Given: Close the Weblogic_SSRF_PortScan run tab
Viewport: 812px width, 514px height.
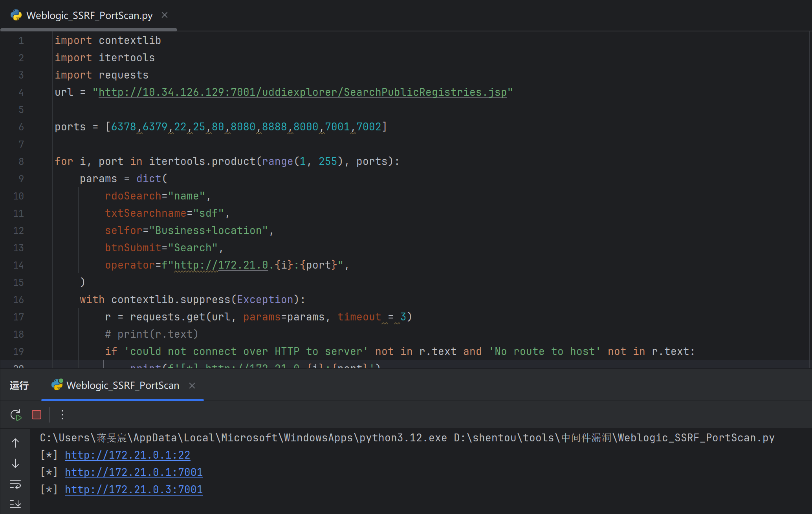Looking at the screenshot, I should (192, 386).
